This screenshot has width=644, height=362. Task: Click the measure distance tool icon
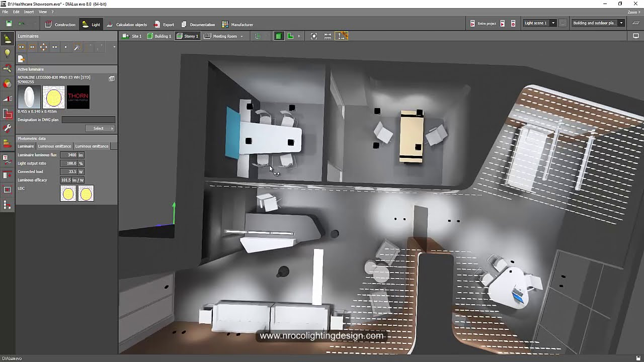[x=328, y=36]
